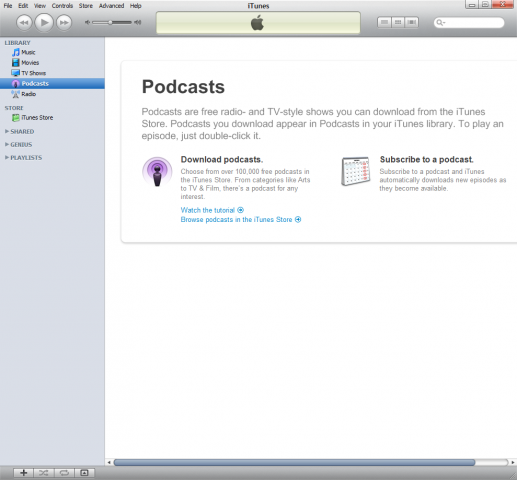
Task: Click the Subscribe to a podcast heading
Action: coord(426,159)
